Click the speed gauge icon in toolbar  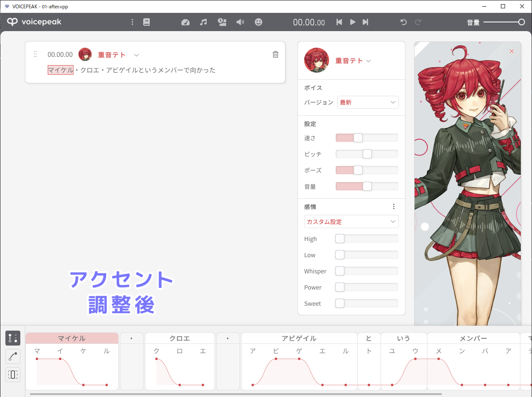tap(185, 22)
